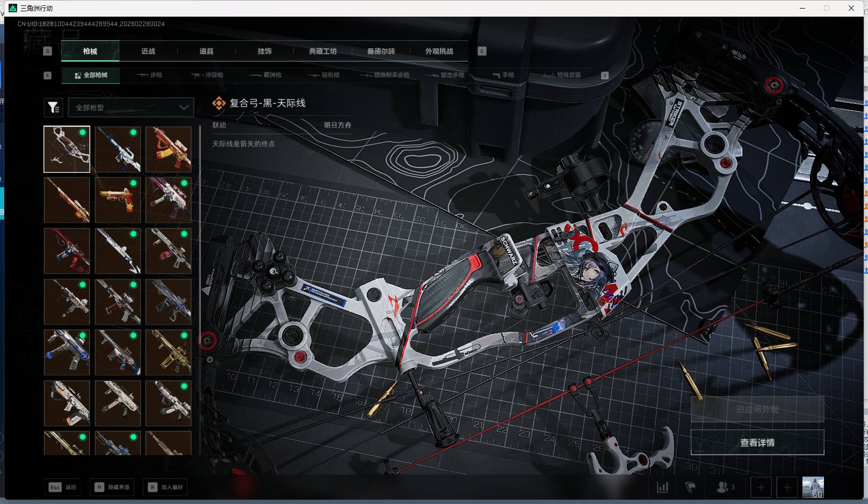Click the 已应用外观 button

tap(757, 410)
